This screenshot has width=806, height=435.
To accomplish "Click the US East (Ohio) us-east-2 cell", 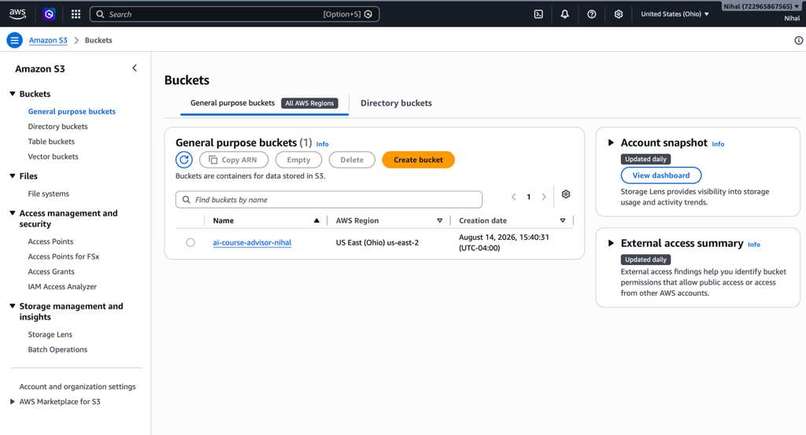I will (x=377, y=242).
